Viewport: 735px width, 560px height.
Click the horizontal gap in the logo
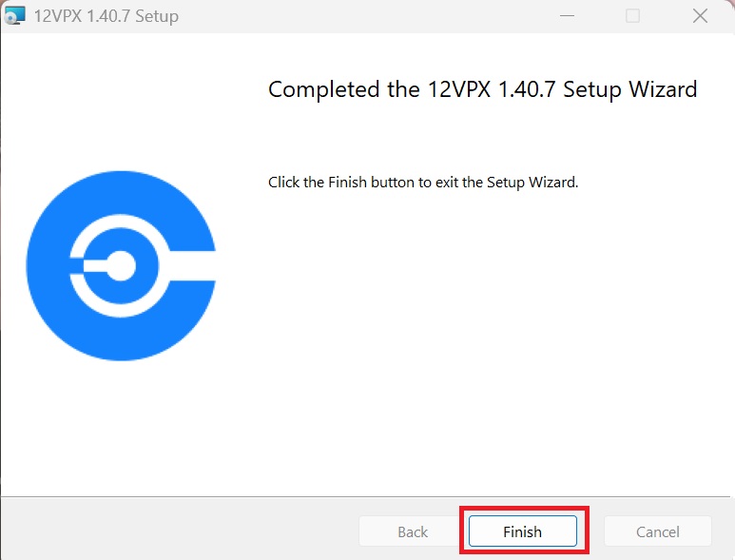click(192, 265)
